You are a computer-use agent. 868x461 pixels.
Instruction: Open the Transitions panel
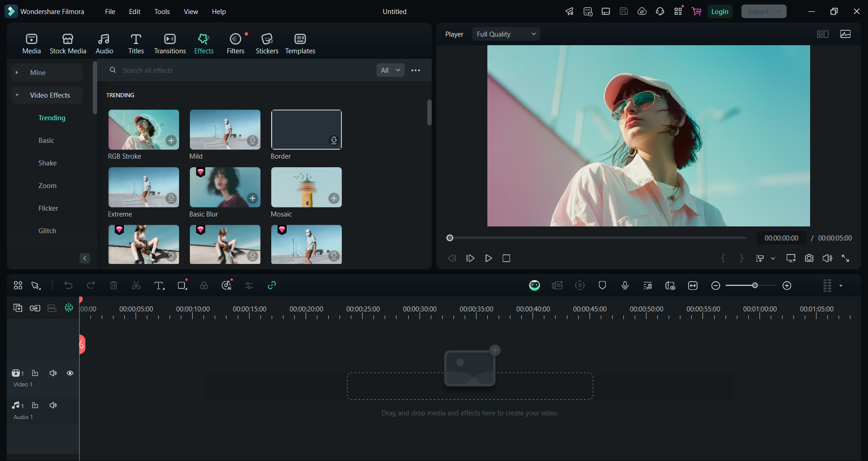[x=170, y=43]
